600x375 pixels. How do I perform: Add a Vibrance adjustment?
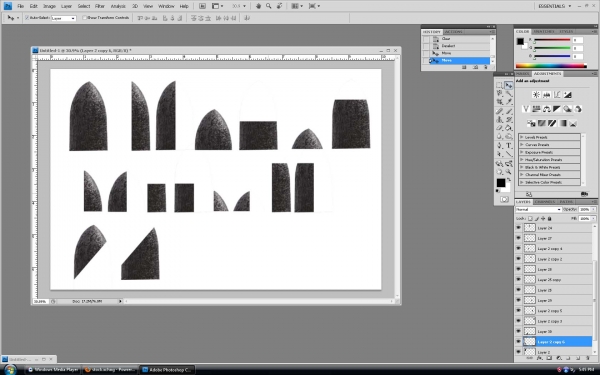[526, 109]
